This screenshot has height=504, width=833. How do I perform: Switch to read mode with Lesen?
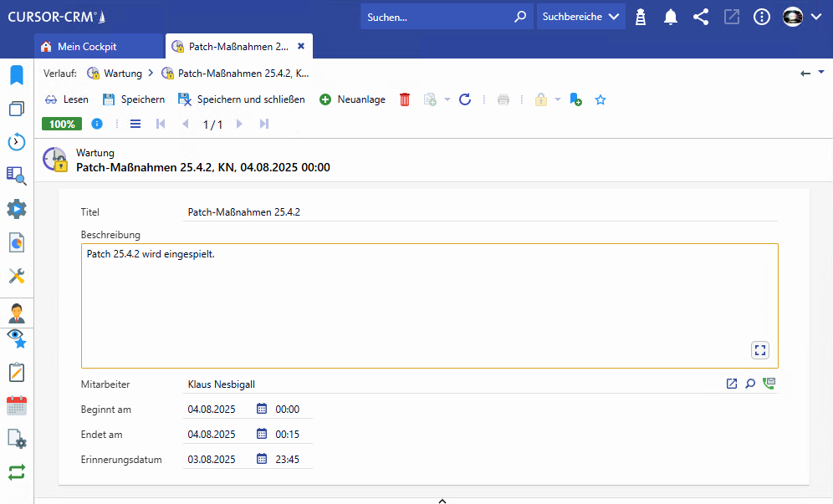tap(67, 99)
